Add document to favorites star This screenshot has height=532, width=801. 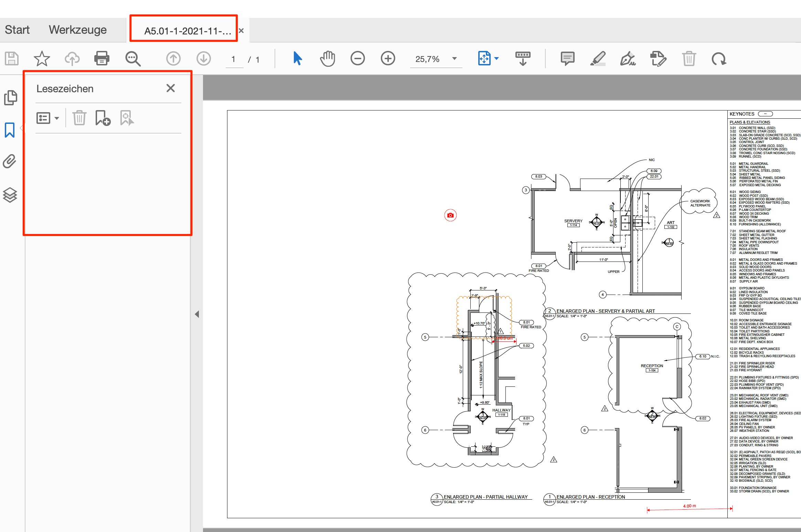tap(42, 58)
